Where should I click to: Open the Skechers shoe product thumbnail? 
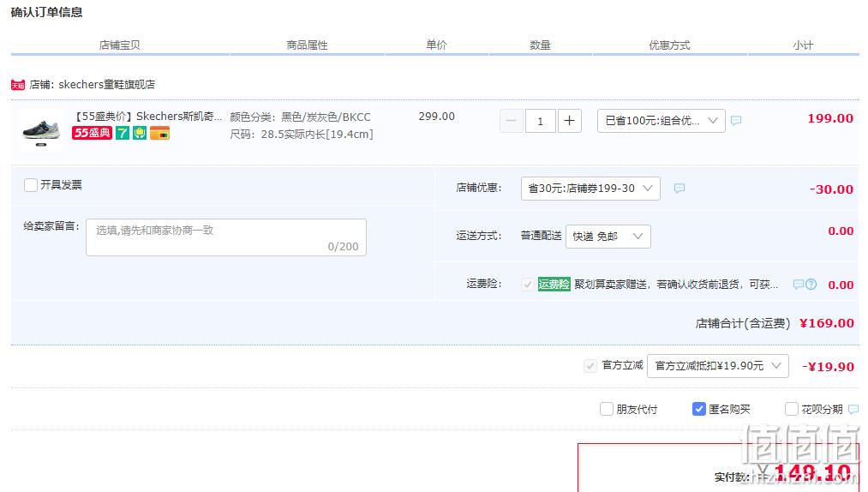41,131
